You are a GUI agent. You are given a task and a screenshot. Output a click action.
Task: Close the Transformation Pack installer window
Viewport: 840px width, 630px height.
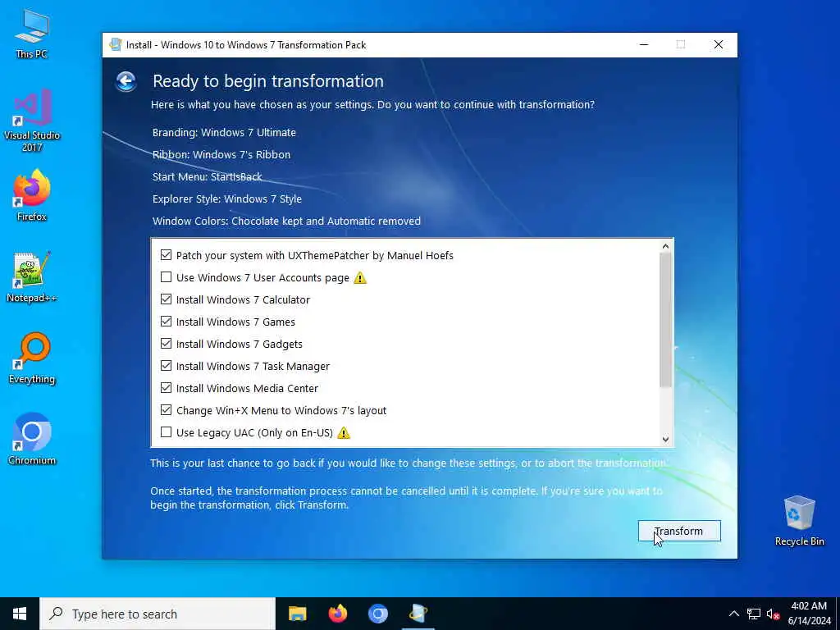click(719, 44)
